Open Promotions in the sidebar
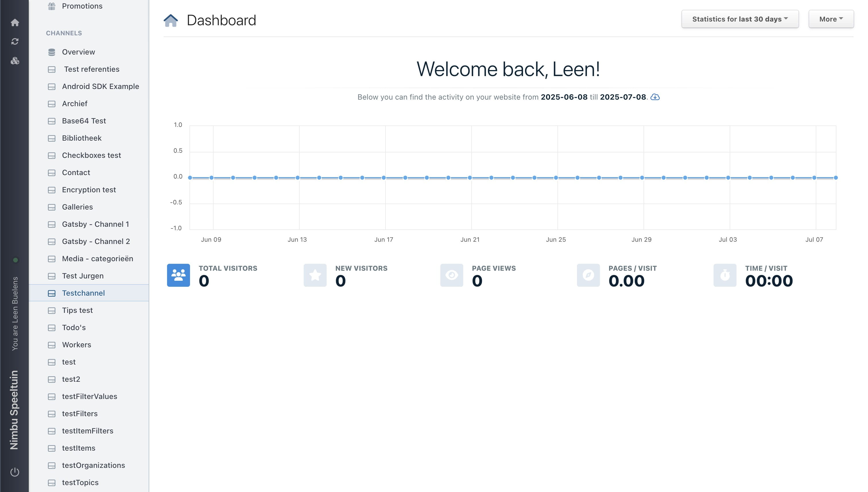This screenshot has height=492, width=868. pyautogui.click(x=82, y=6)
